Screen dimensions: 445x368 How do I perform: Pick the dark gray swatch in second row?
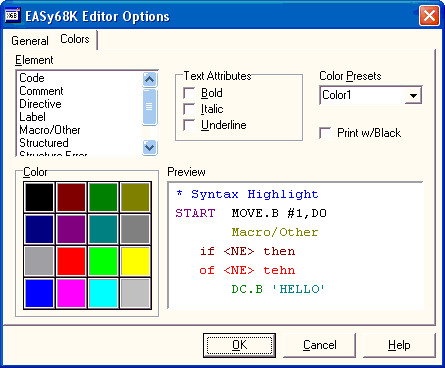135,229
